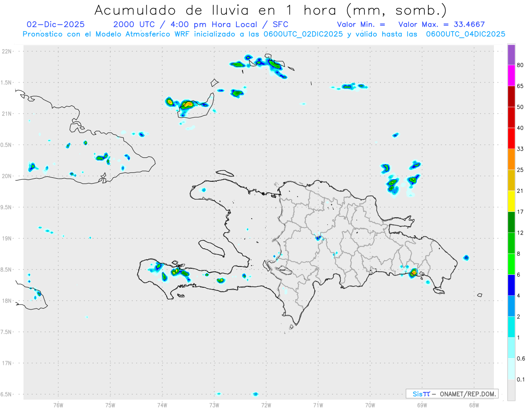The image size is (532, 411).
Task: Click the '22N' latitude label
Action: point(8,51)
